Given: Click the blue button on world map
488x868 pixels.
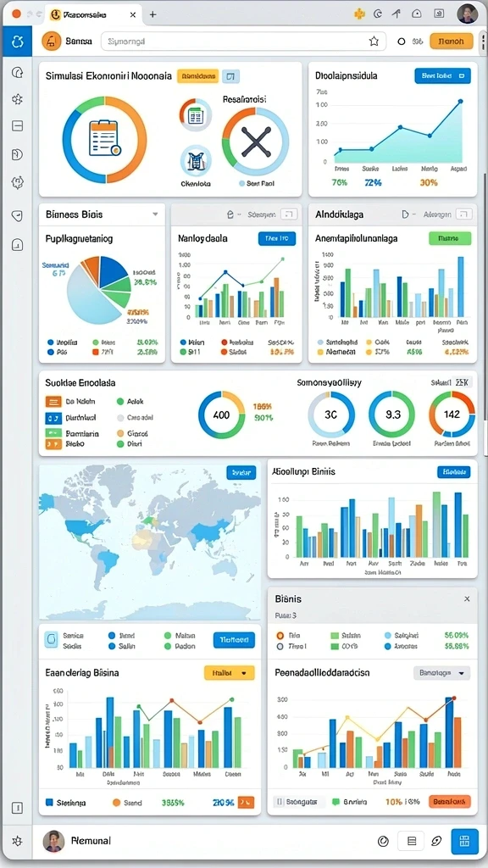Looking at the screenshot, I should pyautogui.click(x=241, y=473).
